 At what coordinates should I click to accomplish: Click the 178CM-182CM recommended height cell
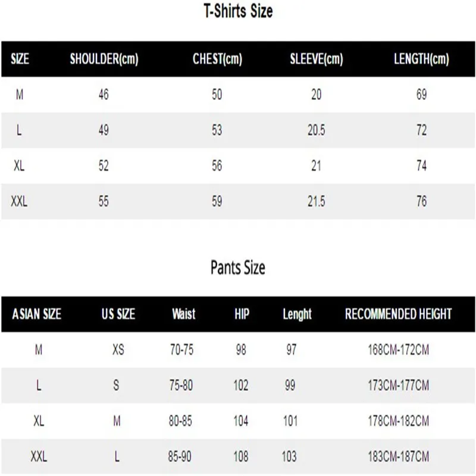[398, 421]
